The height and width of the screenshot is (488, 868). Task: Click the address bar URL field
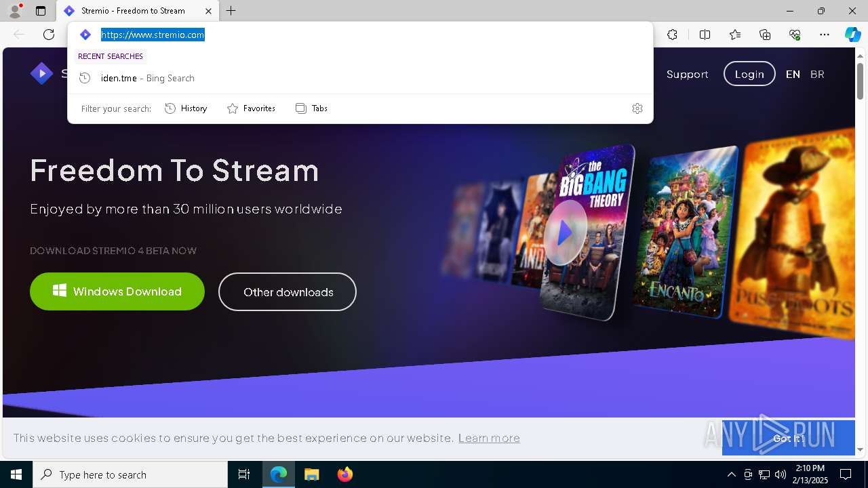point(359,35)
